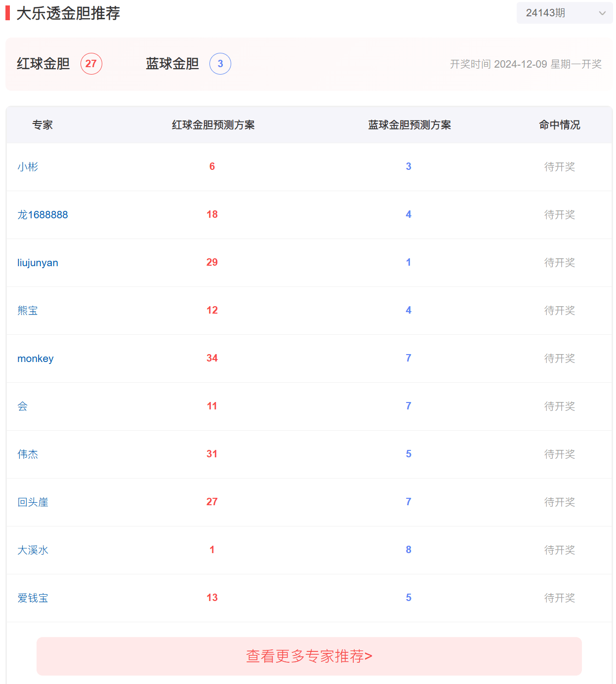This screenshot has height=684, width=616.
Task: Click the 专家 column header
Action: (42, 125)
